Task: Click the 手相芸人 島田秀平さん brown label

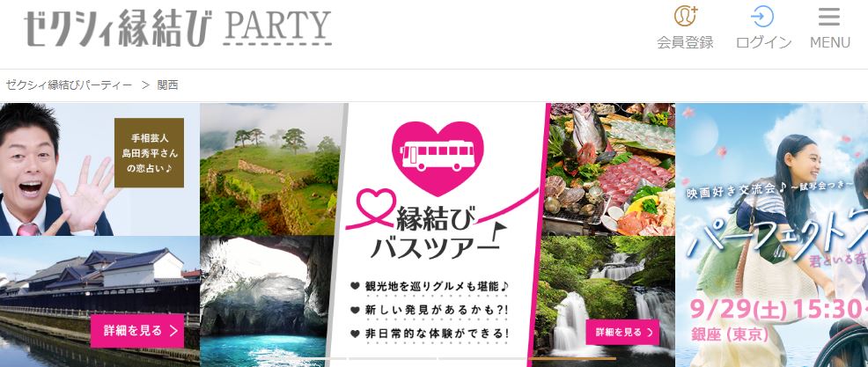Action: pos(149,152)
